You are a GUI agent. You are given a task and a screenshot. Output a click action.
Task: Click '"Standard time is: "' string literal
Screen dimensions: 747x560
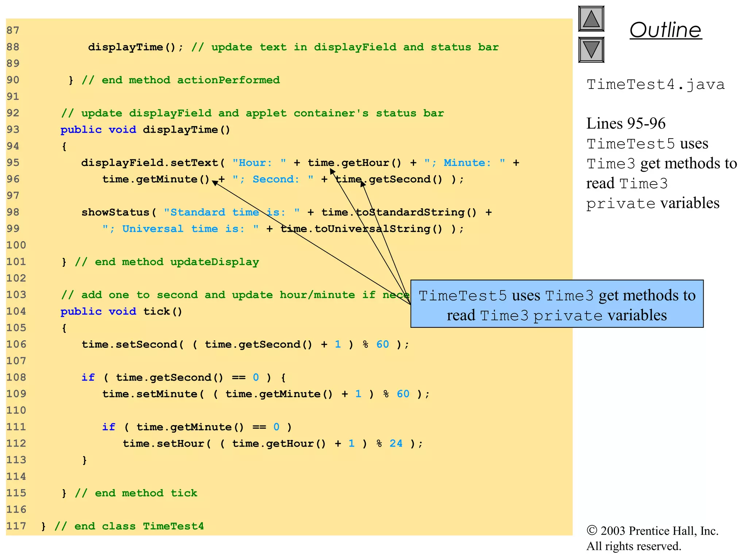point(232,213)
